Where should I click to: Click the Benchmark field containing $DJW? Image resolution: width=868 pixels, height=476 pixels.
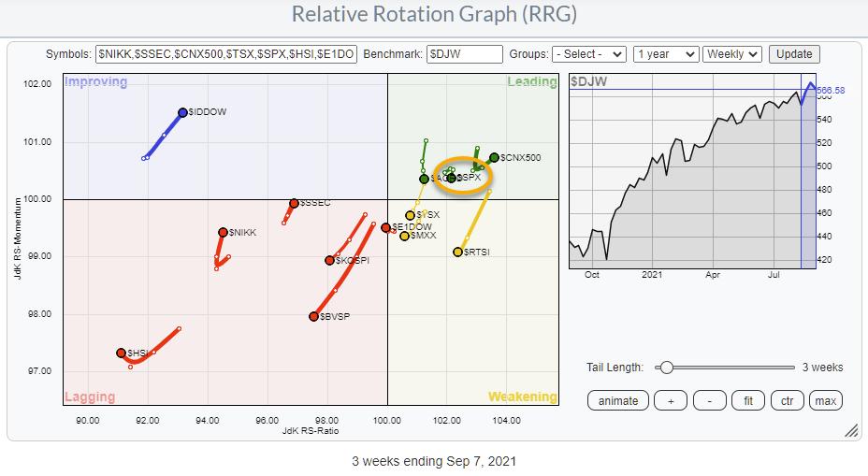coord(465,54)
